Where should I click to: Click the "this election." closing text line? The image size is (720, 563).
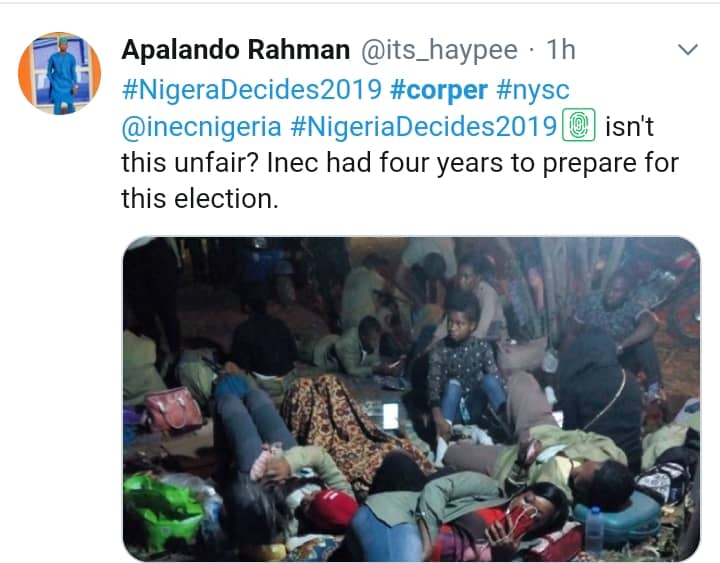pyautogui.click(x=198, y=197)
